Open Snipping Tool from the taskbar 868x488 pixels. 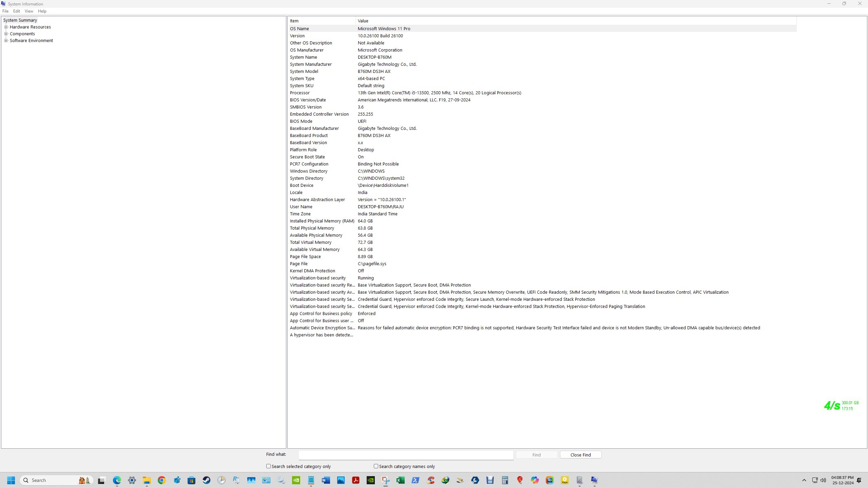[x=386, y=480]
